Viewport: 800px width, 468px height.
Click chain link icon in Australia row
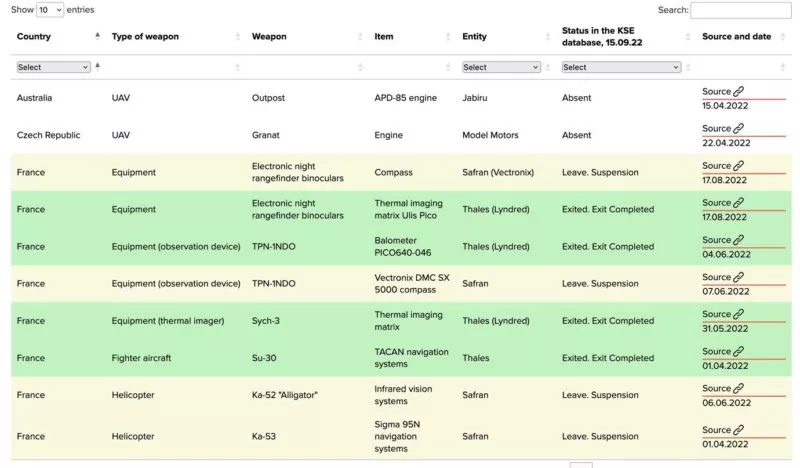pos(738,92)
